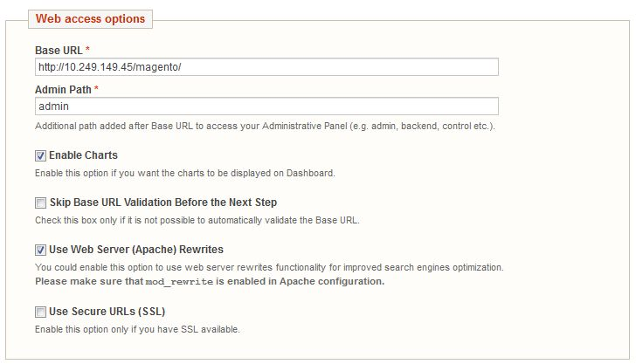Screen dimensions: 636x364
Task: Enable the Use Secure URLs (SSL) checkbox
Action: tap(40, 312)
